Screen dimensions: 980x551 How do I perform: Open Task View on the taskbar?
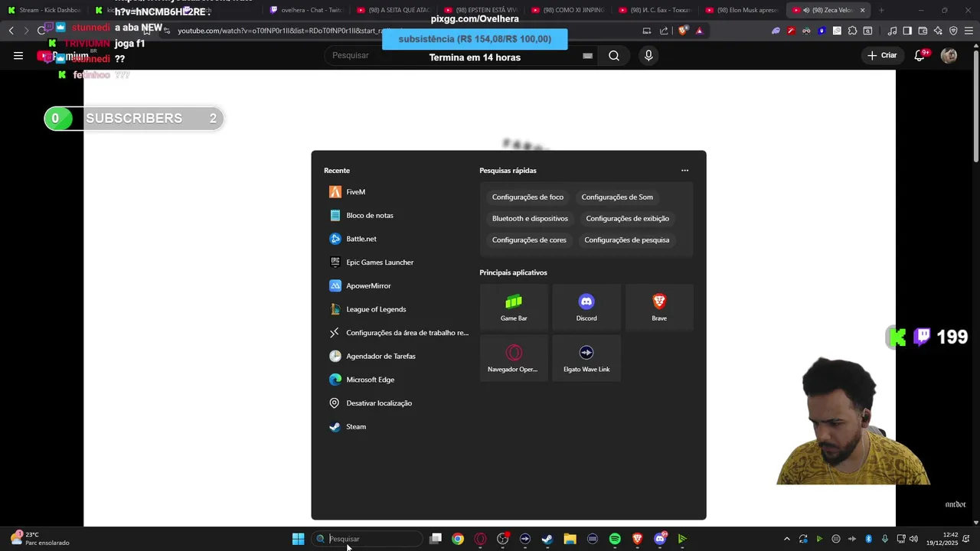pos(436,539)
